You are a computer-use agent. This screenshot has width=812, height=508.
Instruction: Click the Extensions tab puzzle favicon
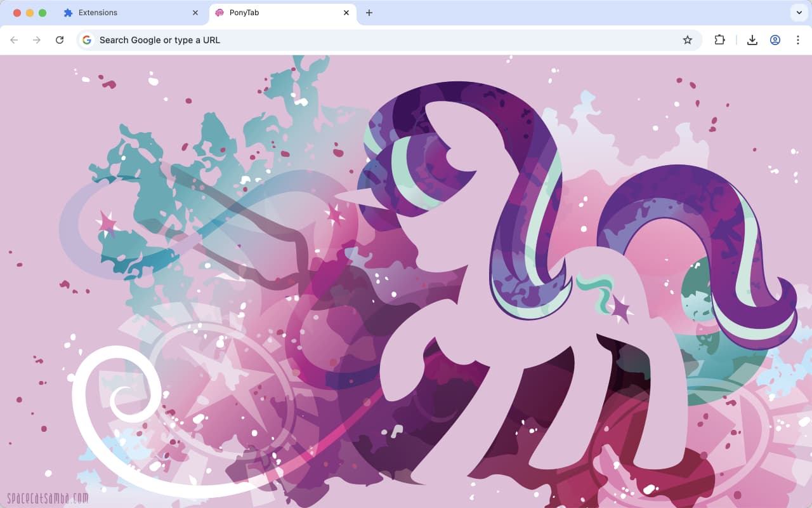tap(69, 13)
